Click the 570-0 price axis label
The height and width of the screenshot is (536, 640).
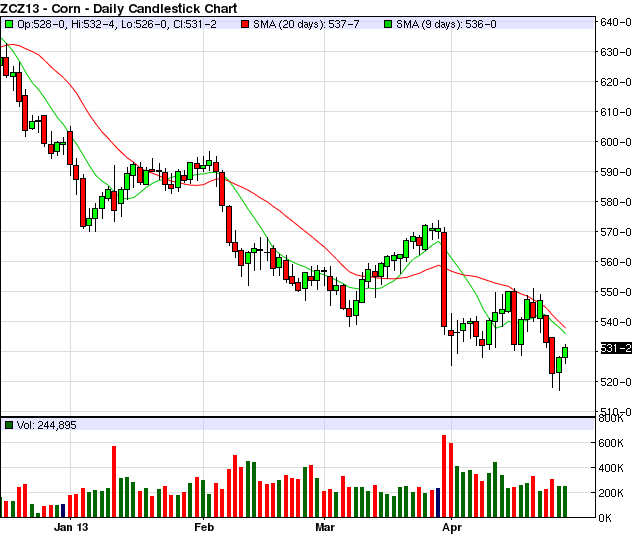(616, 232)
